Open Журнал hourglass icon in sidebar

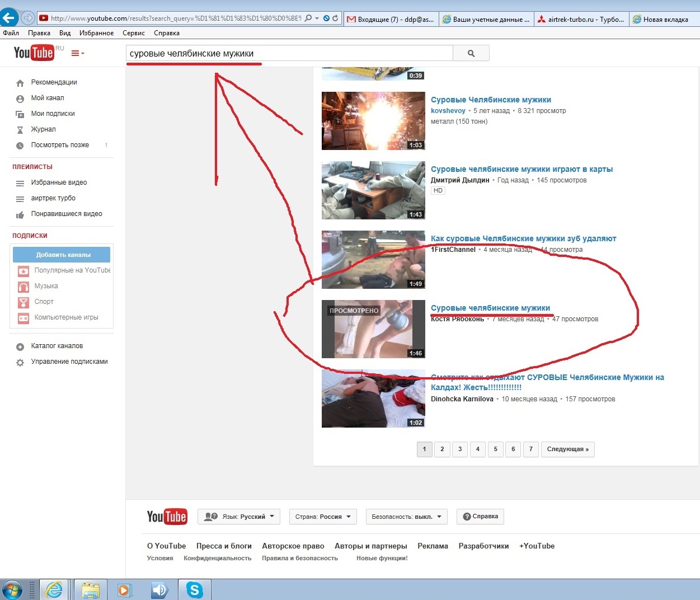[20, 130]
